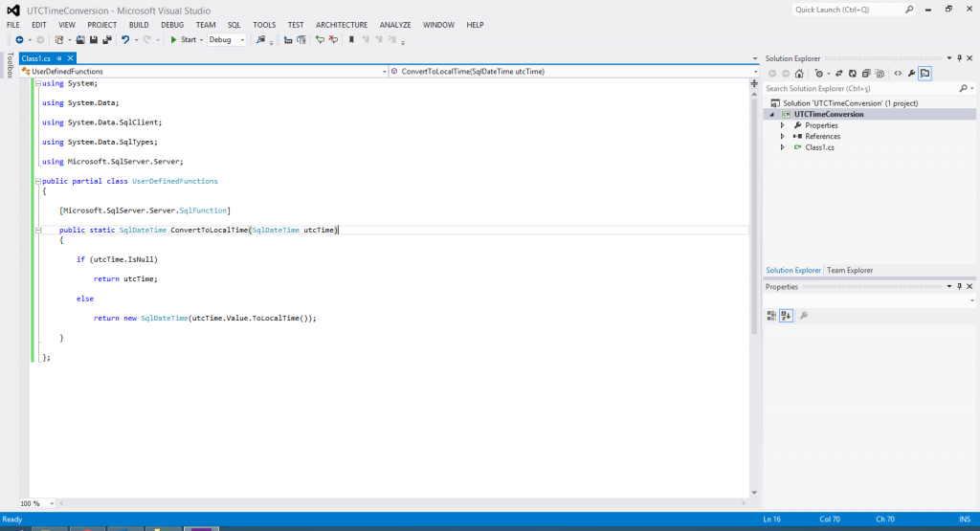
Task: Open the SQL menu
Action: click(x=234, y=25)
